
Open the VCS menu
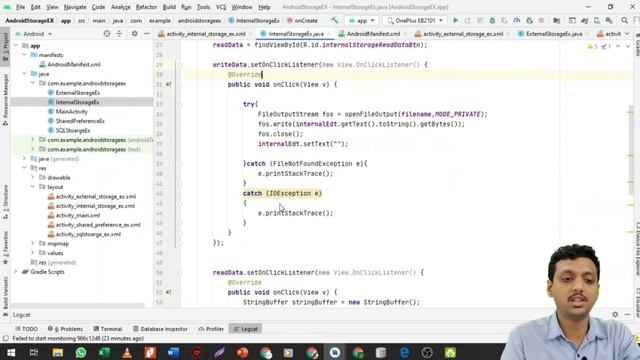tap(221, 7)
